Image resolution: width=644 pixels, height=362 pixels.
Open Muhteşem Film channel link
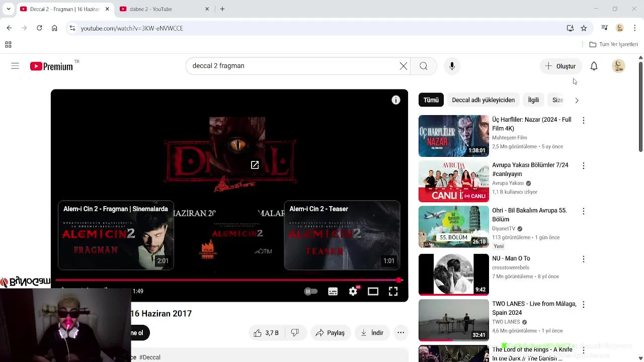coord(509,138)
